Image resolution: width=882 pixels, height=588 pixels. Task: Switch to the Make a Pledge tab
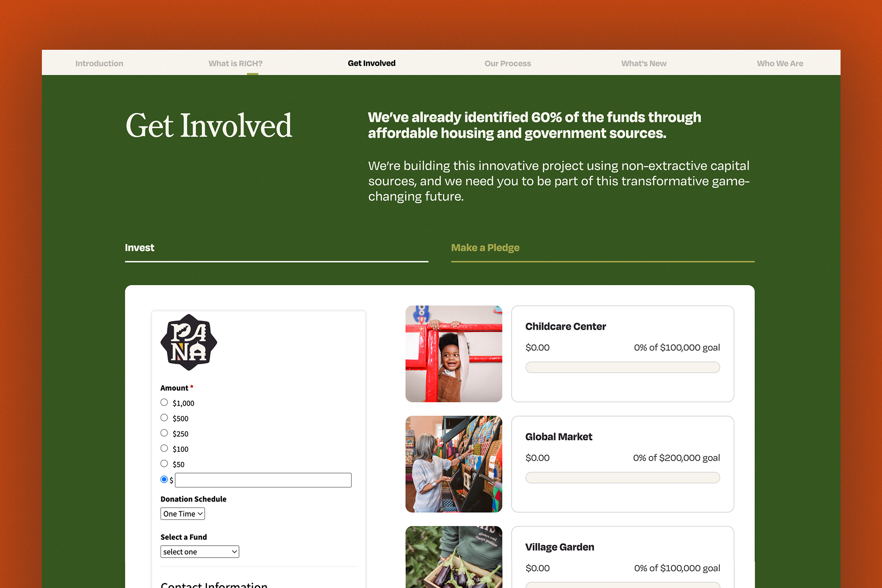click(x=485, y=248)
